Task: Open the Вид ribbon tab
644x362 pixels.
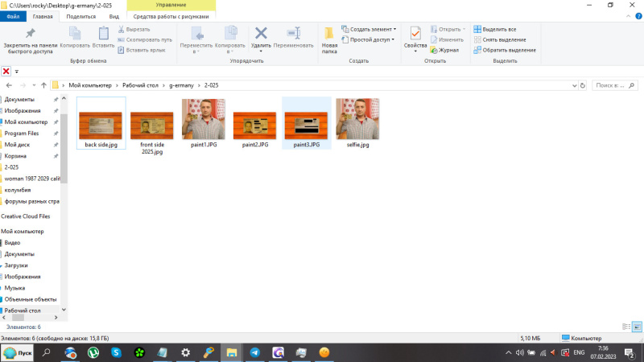Action: 114,16
